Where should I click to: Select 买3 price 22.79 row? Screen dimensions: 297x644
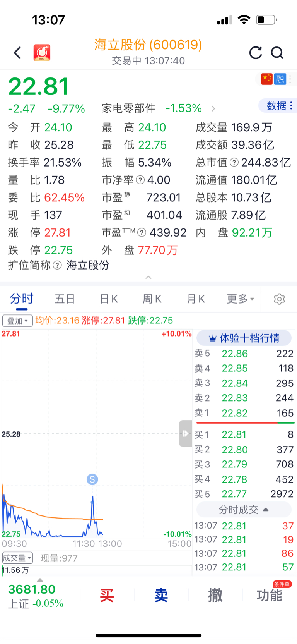244,464
